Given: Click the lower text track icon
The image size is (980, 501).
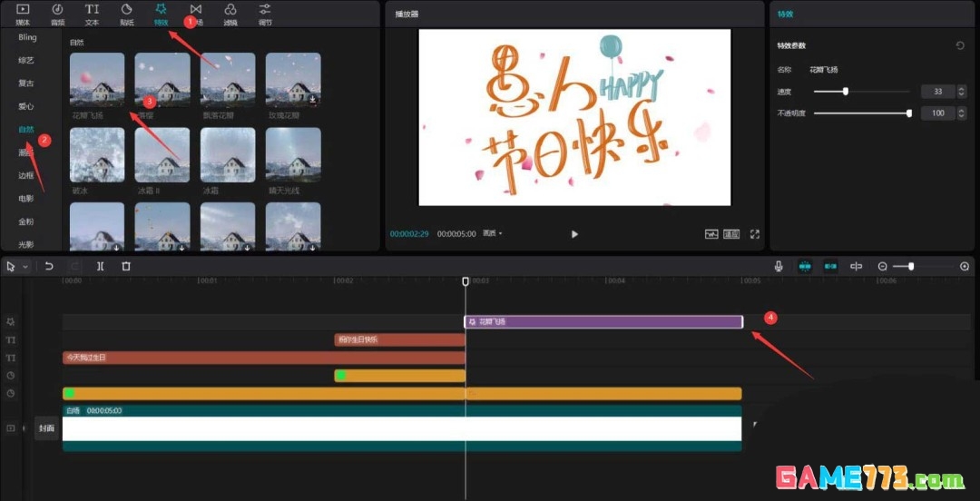Looking at the screenshot, I should [x=11, y=358].
